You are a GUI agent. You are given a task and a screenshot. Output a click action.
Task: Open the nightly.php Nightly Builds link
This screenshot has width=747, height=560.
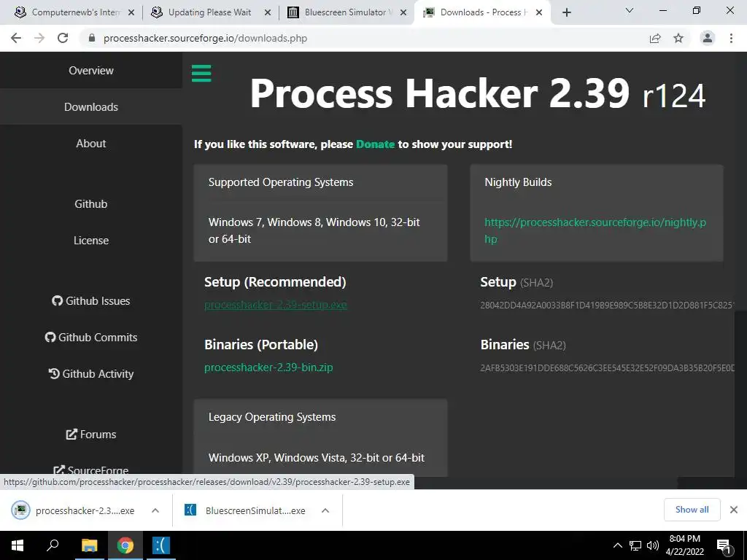[x=595, y=230]
